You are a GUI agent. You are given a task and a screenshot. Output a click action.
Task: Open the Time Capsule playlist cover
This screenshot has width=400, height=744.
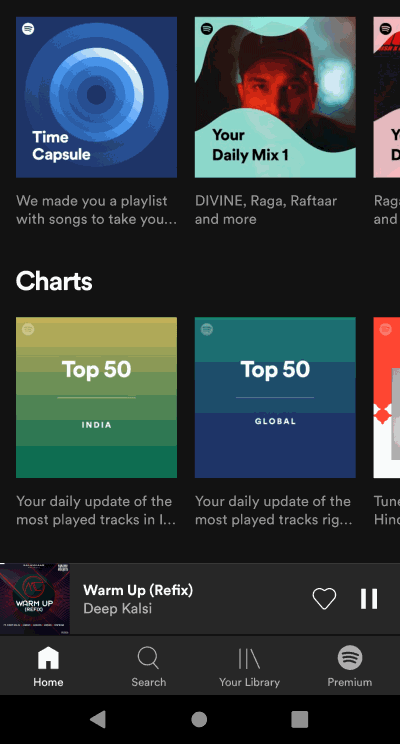pos(96,97)
